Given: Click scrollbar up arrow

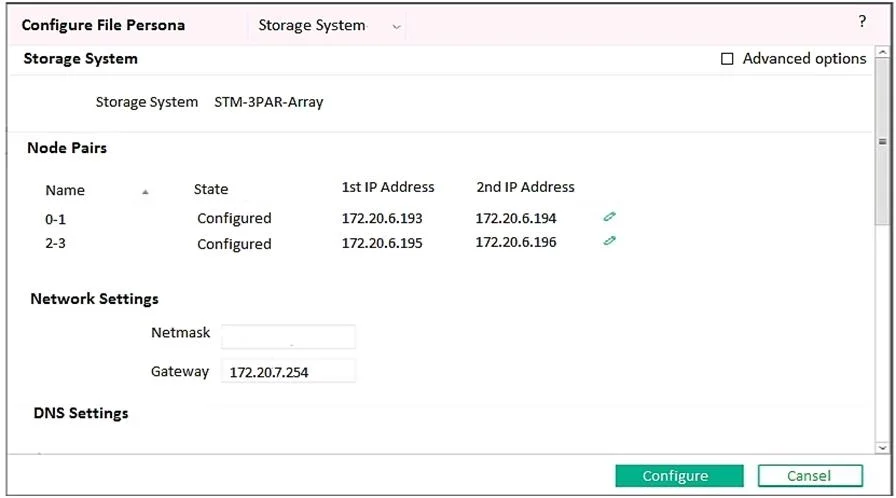Looking at the screenshot, I should coord(882,52).
